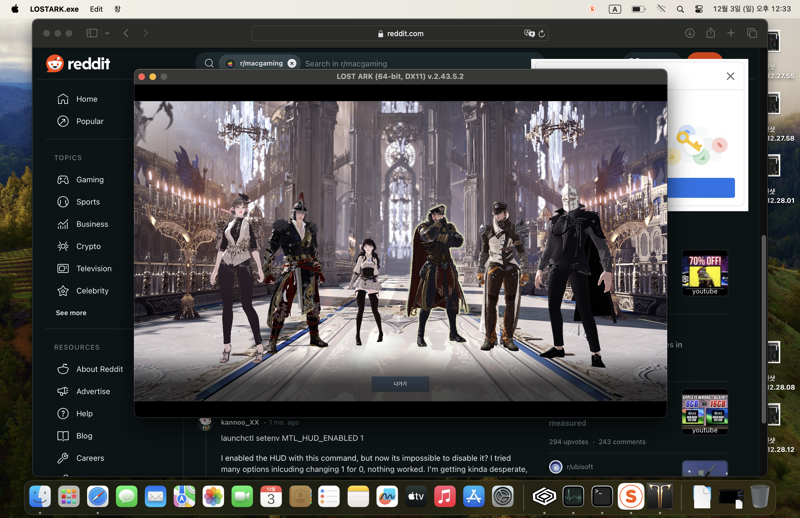Open the reddit Blog link
800x518 pixels.
point(84,436)
